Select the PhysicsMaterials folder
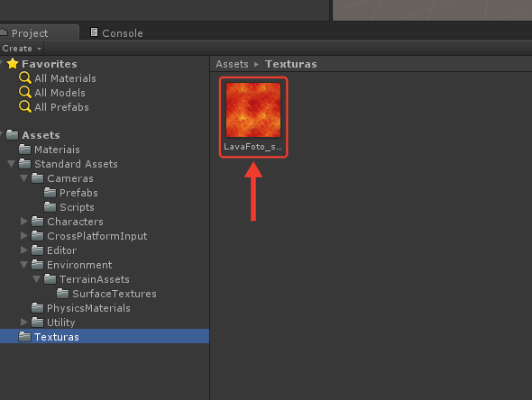Screen dimensions: 532x400 81,308
